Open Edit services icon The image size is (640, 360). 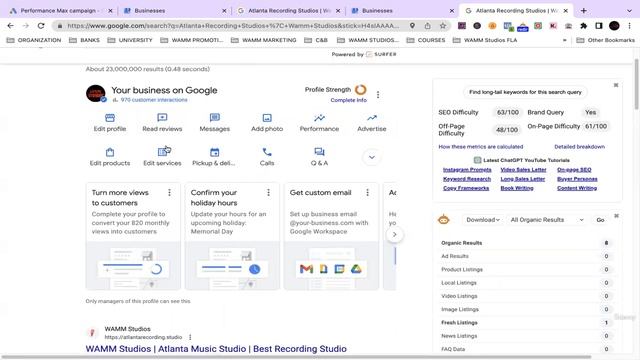coord(163,152)
